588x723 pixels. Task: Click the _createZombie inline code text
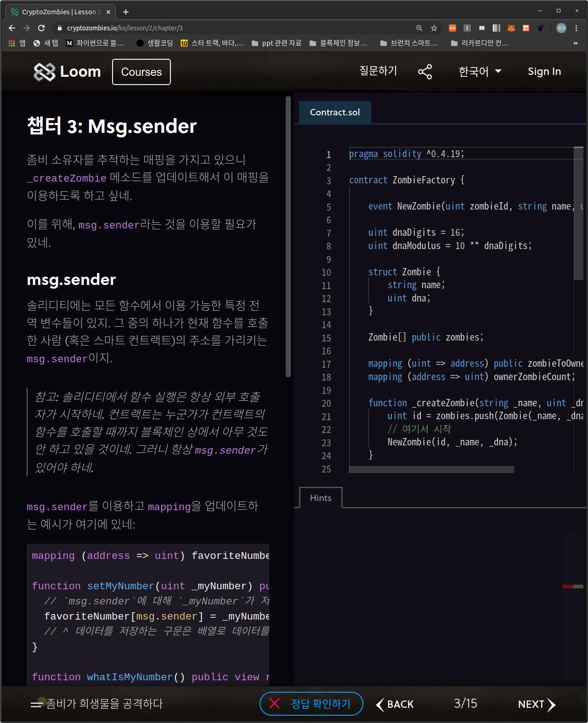pos(67,178)
